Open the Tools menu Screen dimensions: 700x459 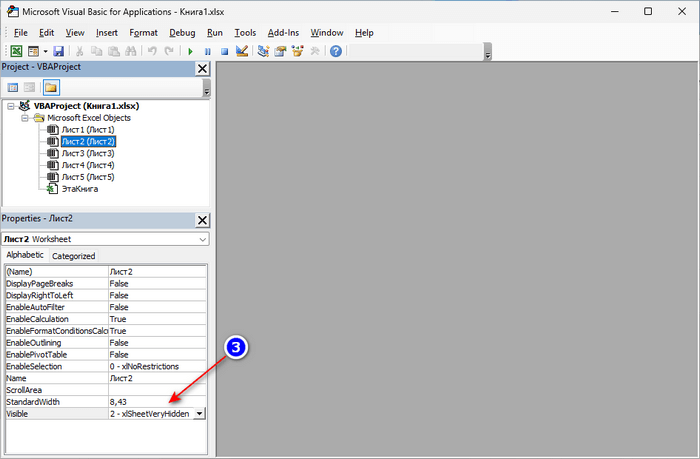pos(245,32)
